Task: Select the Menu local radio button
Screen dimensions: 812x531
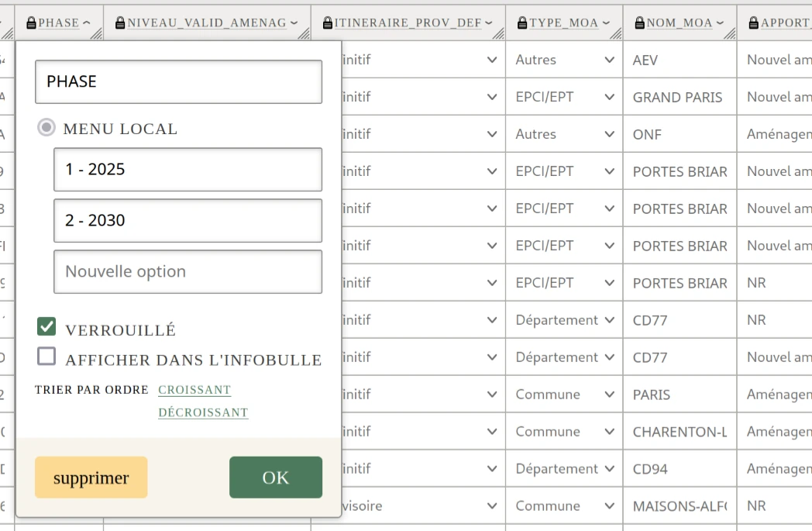Action: [46, 128]
